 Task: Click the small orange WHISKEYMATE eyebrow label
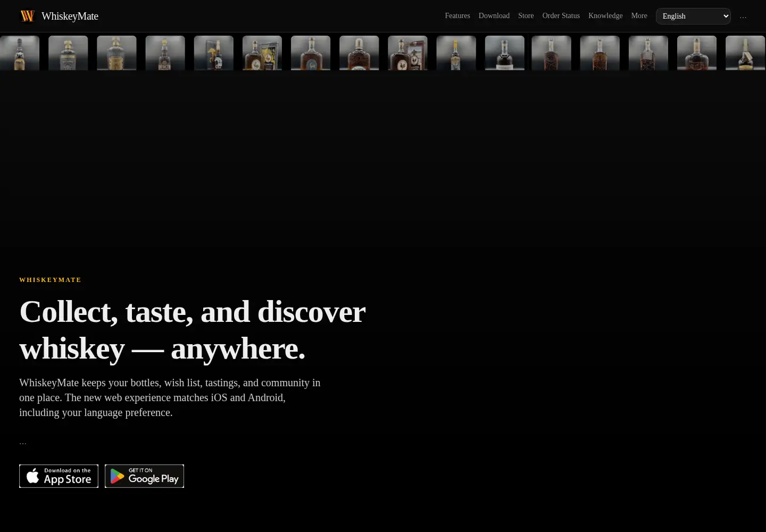coord(50,280)
